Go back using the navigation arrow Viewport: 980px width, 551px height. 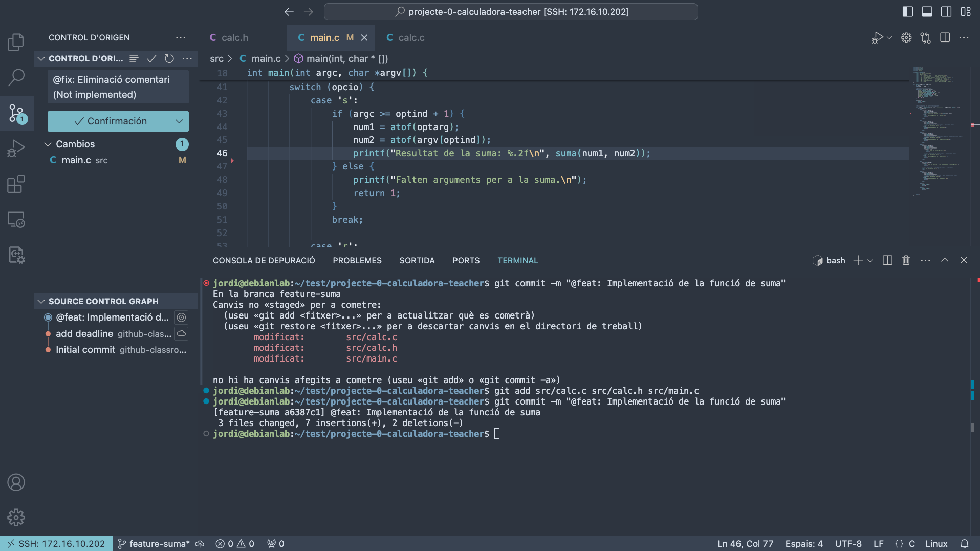289,11
